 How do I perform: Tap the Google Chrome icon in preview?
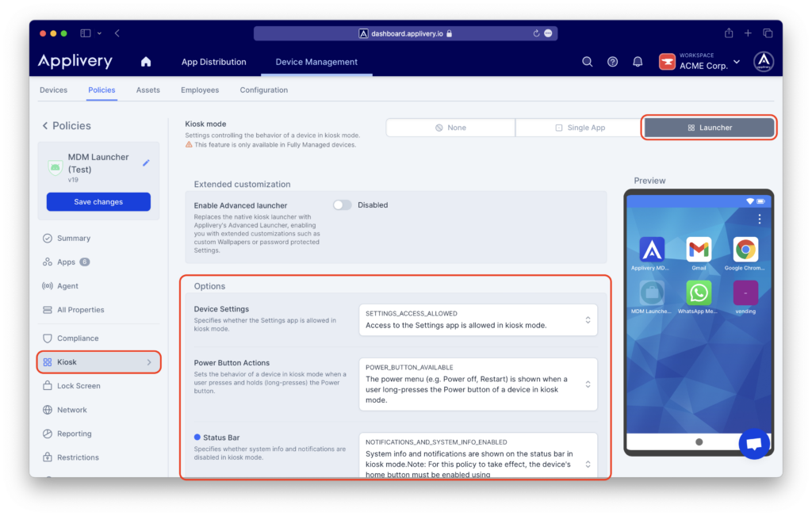pos(745,250)
